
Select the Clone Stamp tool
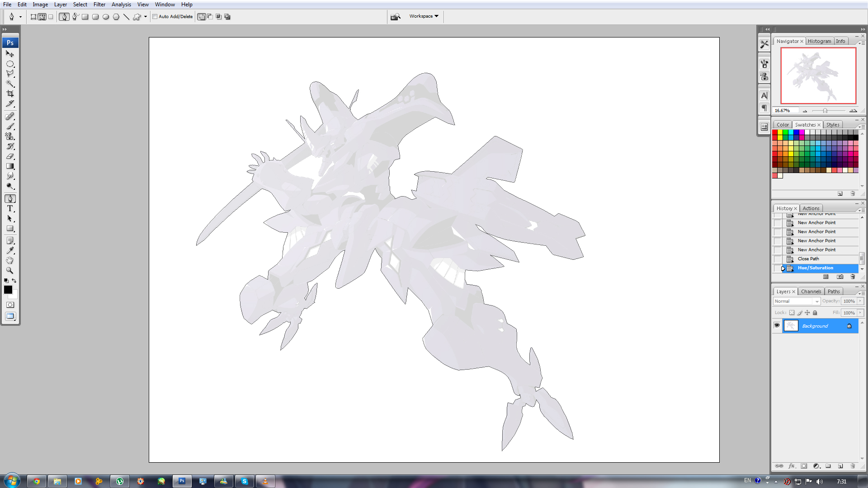tap(10, 136)
